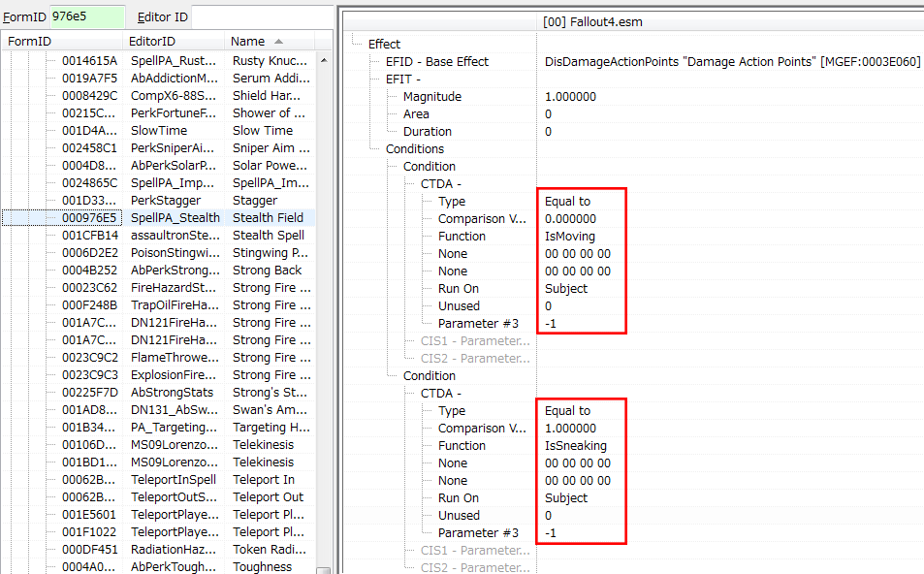Image resolution: width=924 pixels, height=574 pixels.
Task: Select record 000DF451 RadiationHaz Token Radi
Action: pyautogui.click(x=158, y=549)
